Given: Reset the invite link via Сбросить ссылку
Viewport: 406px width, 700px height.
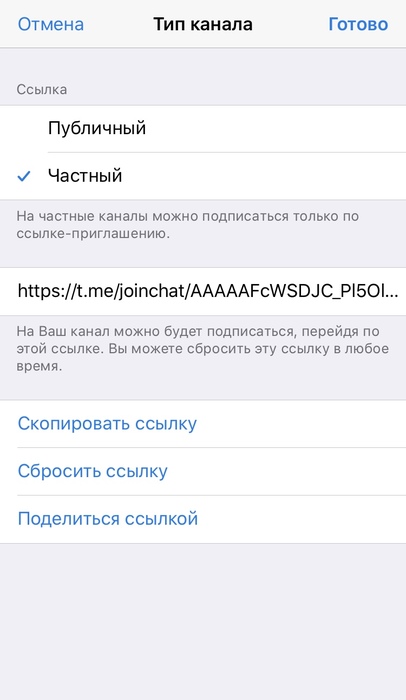Looking at the screenshot, I should click(92, 471).
